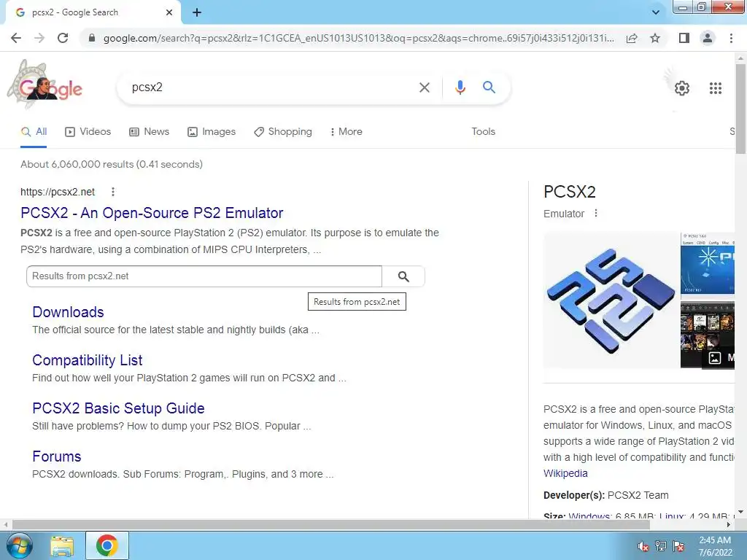Start voice search with the microphone icon
The height and width of the screenshot is (560, 747).
click(x=460, y=87)
